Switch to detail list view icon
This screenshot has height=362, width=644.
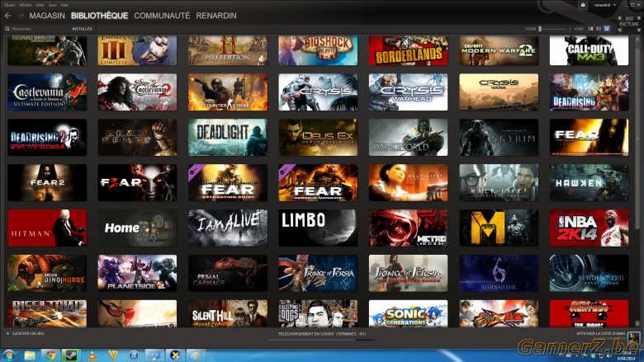590,29
